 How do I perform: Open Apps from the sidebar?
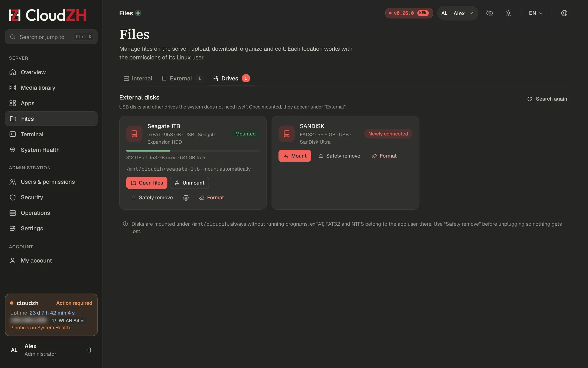(x=51, y=103)
